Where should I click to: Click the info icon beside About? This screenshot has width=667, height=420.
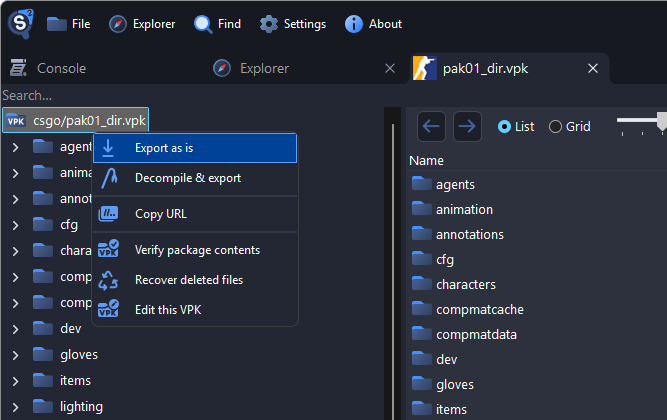click(353, 24)
